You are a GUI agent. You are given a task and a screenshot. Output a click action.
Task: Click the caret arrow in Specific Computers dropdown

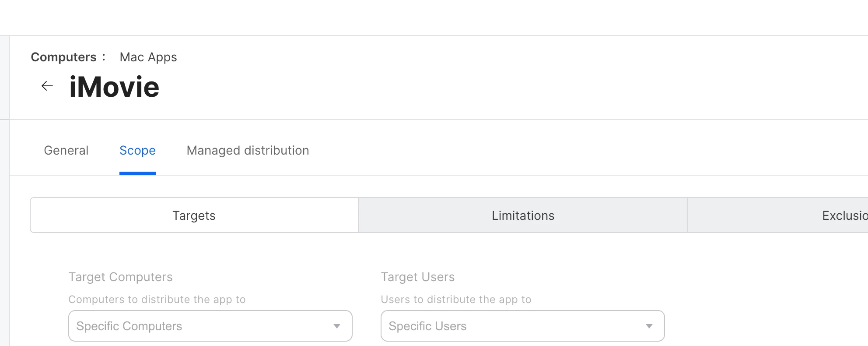click(337, 326)
